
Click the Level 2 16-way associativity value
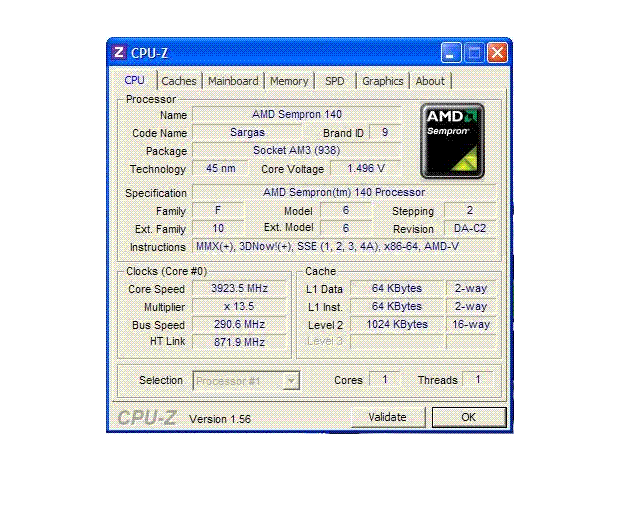471,324
